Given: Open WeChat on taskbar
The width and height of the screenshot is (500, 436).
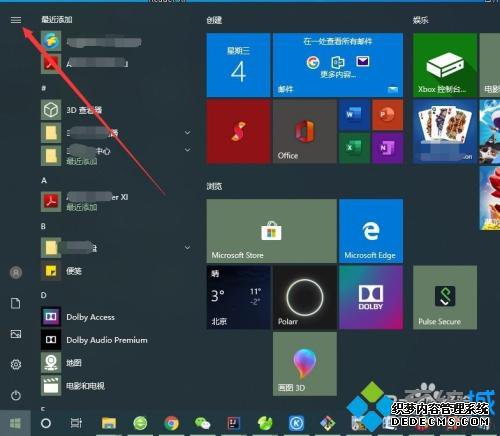Looking at the screenshot, I should point(202,423).
